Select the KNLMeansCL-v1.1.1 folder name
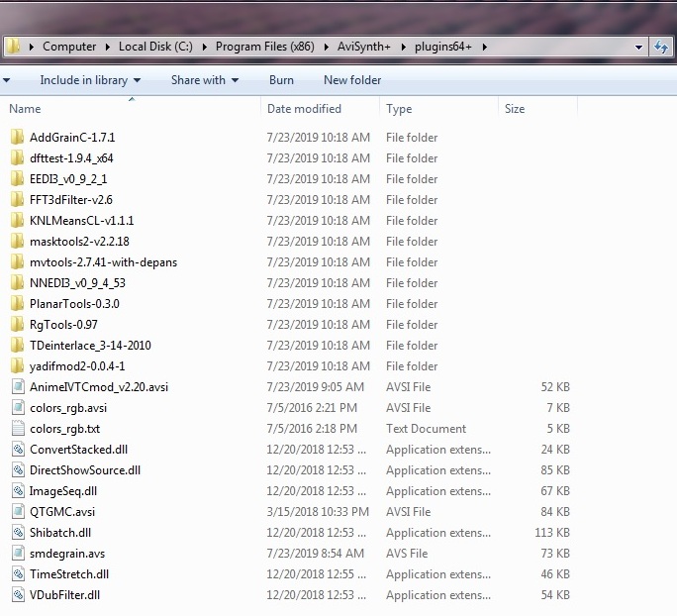The width and height of the screenshot is (677, 616). tap(81, 220)
